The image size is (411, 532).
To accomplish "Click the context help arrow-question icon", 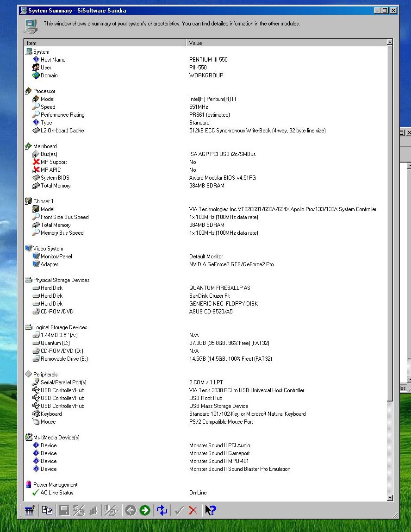I will (x=210, y=510).
